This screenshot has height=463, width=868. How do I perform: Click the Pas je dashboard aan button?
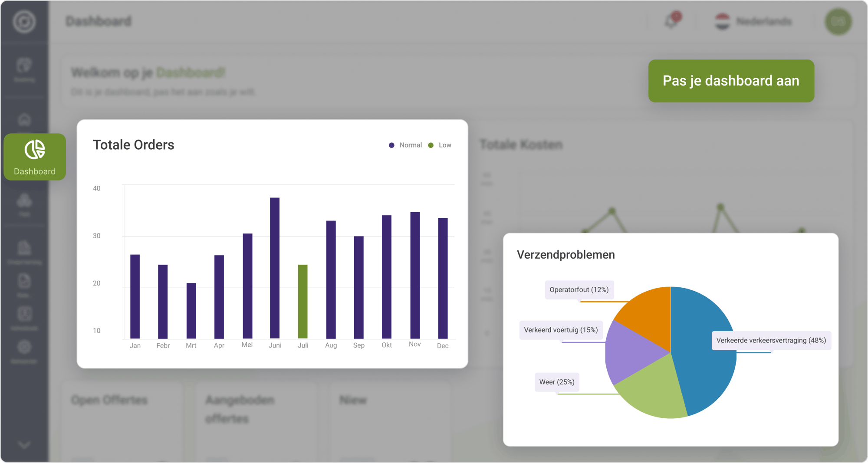[x=731, y=81]
